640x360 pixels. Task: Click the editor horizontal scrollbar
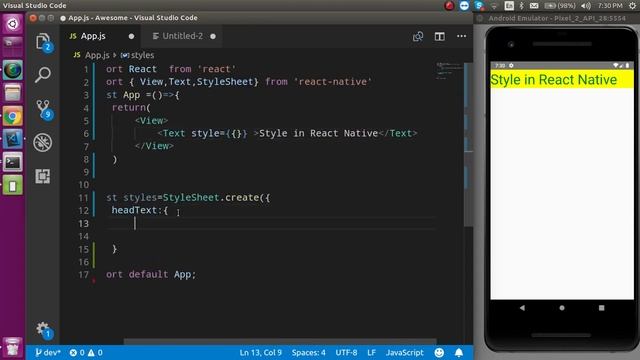pyautogui.click(x=280, y=341)
